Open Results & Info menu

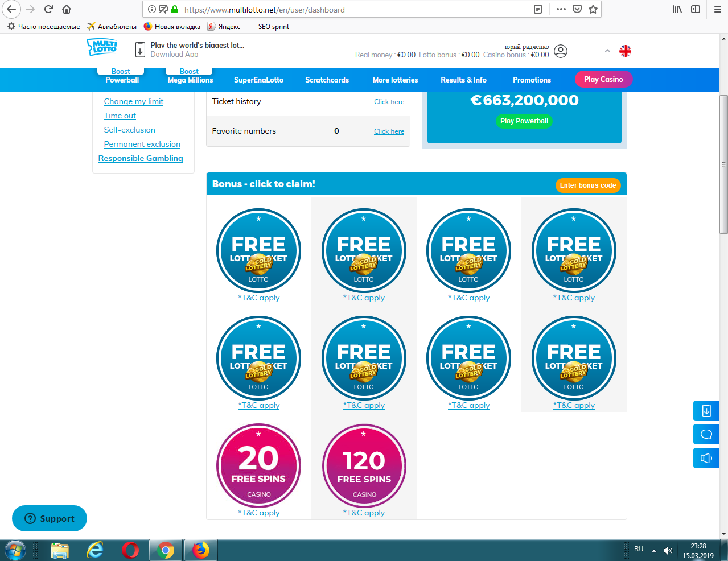click(463, 80)
